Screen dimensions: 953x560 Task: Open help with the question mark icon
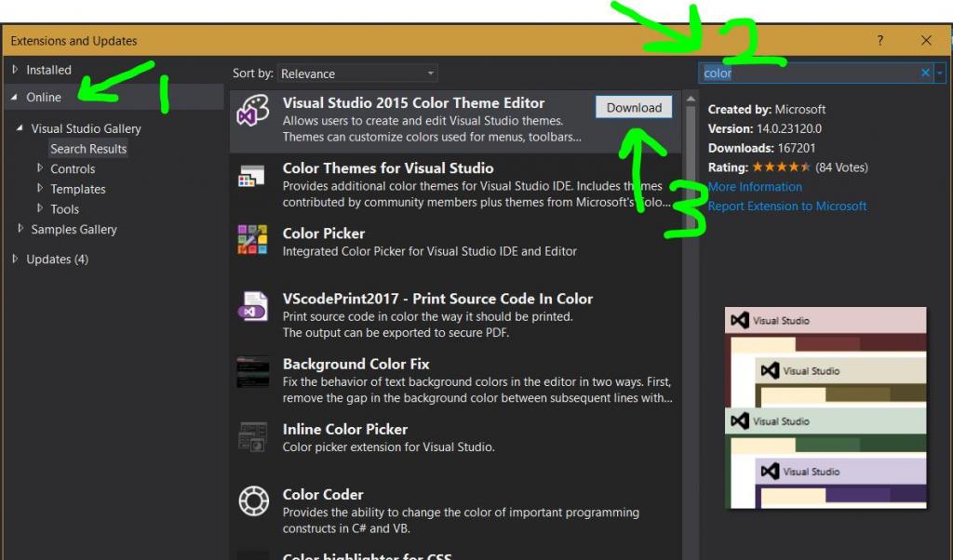(879, 41)
